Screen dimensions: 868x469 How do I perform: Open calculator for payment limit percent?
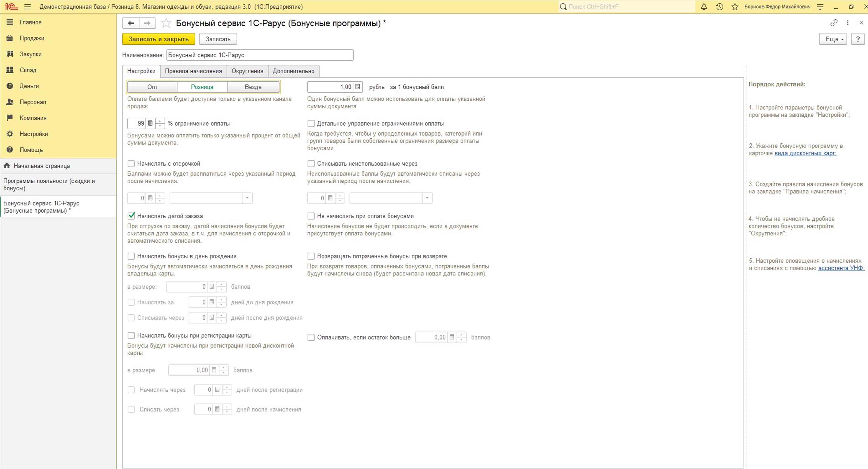click(150, 123)
